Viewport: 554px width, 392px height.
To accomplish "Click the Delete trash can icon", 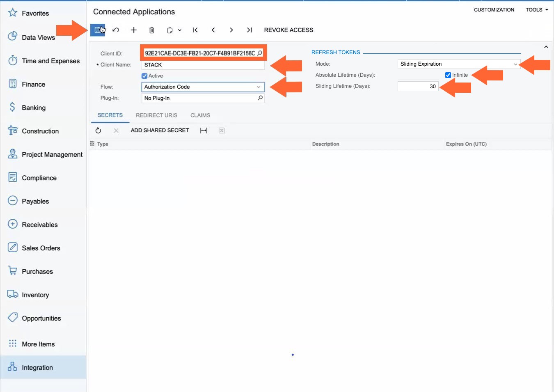I will click(x=152, y=30).
